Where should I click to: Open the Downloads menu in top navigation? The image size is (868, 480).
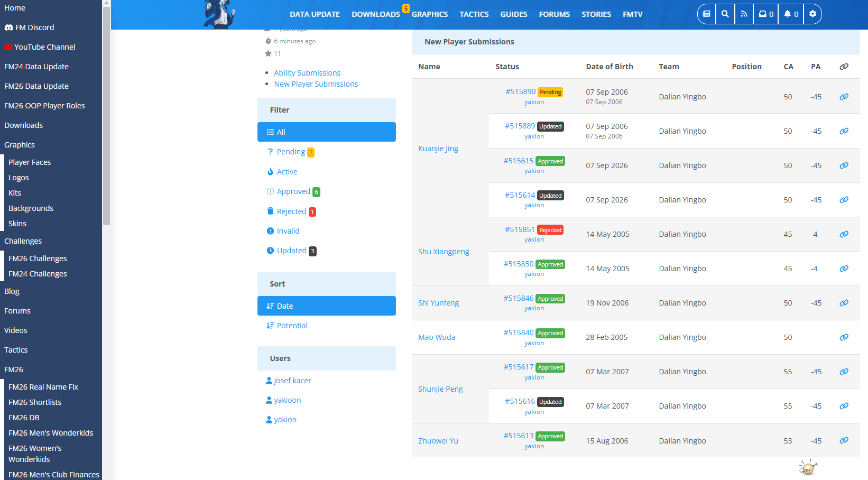pos(375,14)
